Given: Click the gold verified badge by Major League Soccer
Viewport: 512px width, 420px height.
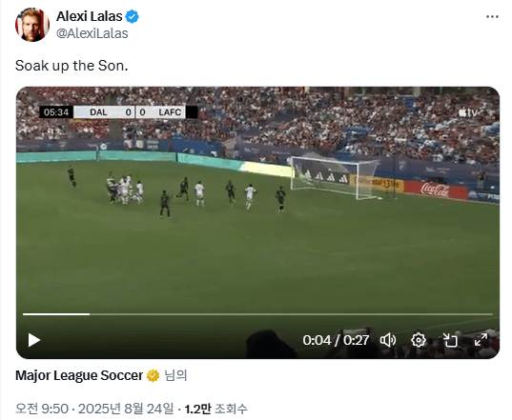Looking at the screenshot, I should tap(153, 375).
